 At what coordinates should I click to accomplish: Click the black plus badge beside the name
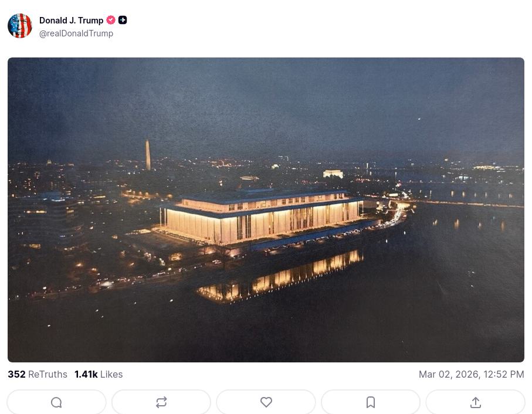123,21
